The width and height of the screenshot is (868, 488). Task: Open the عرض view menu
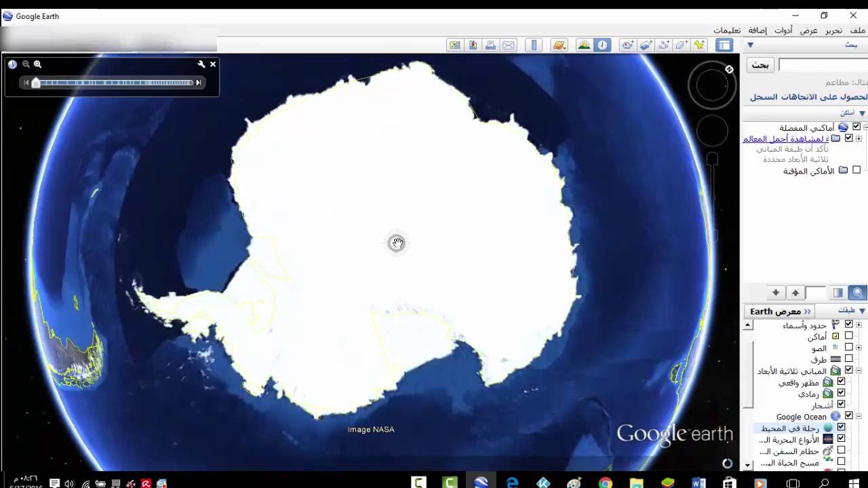(x=809, y=30)
